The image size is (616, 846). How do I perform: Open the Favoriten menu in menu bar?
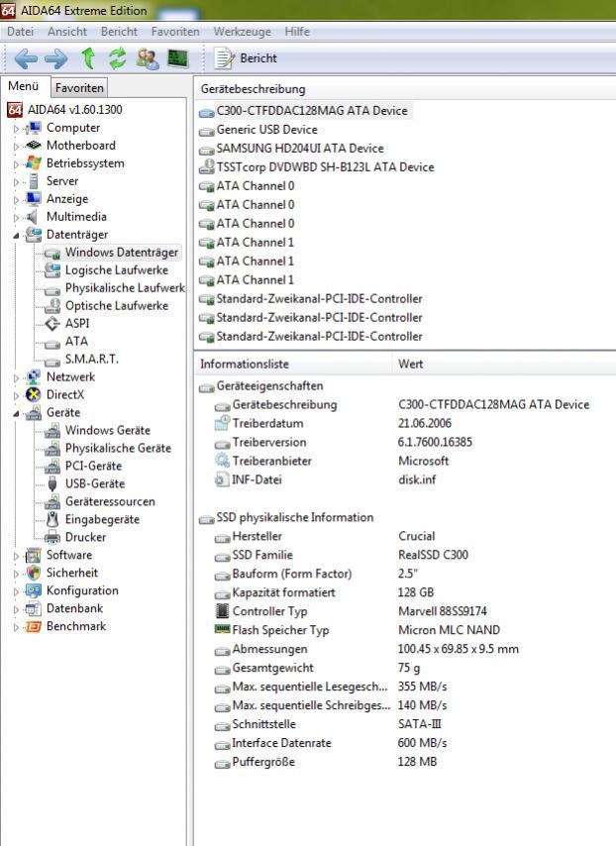point(175,32)
